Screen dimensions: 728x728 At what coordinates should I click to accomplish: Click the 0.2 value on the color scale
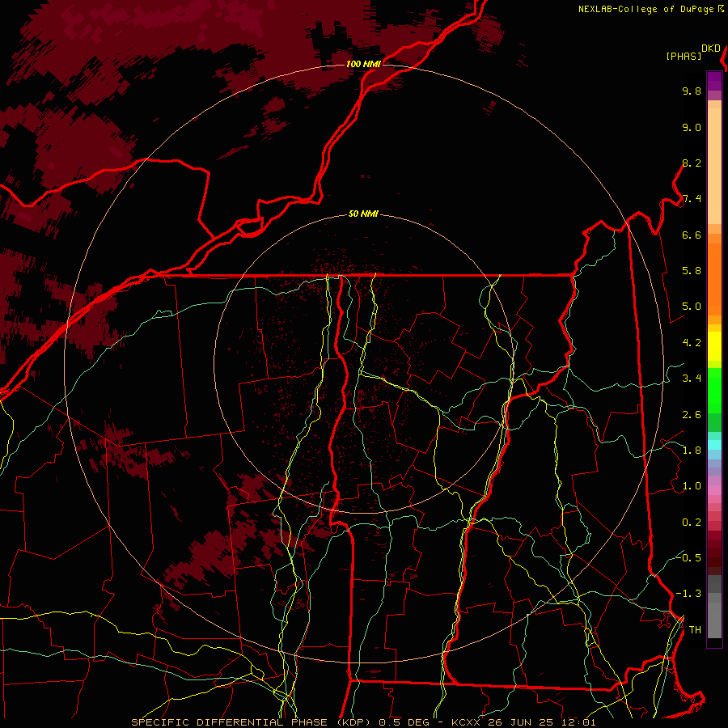tap(692, 523)
